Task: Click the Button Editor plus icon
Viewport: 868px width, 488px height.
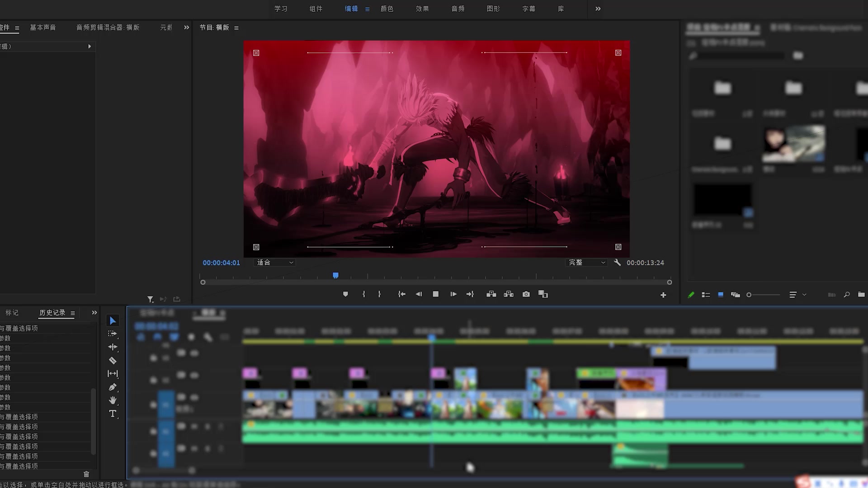Action: 663,295
